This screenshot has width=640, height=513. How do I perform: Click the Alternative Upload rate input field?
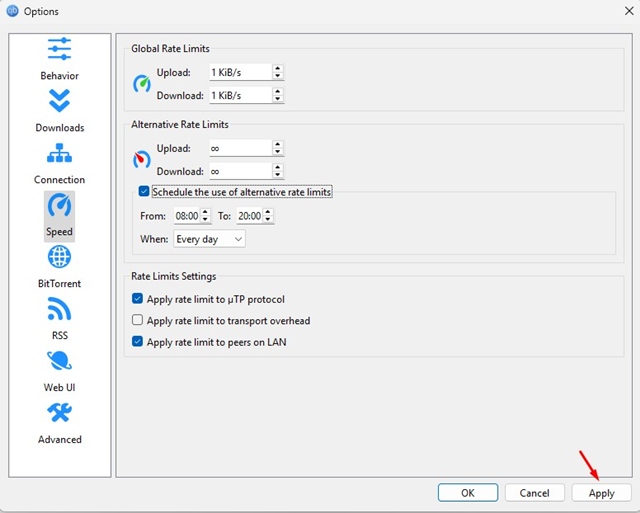tap(238, 148)
